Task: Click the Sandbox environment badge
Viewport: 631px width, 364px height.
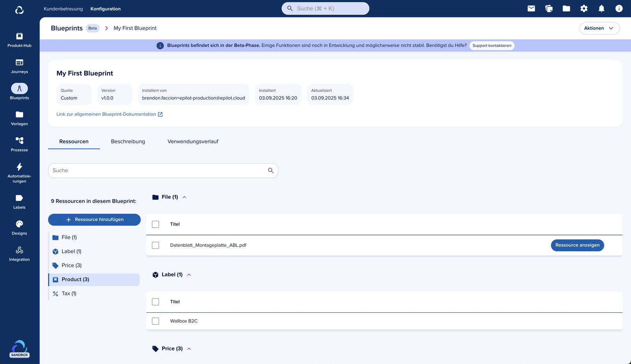Action: click(19, 355)
